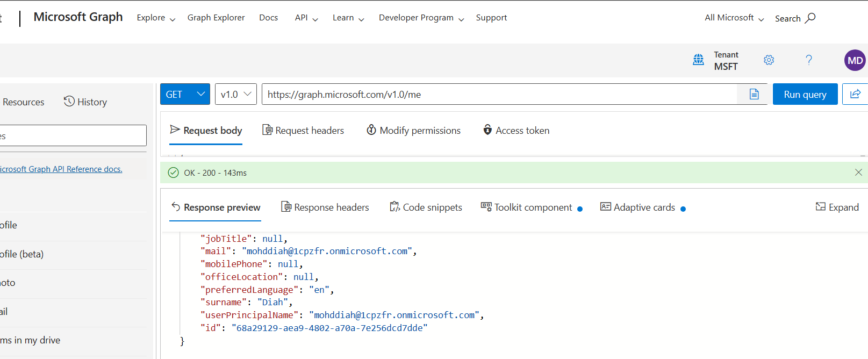The width and height of the screenshot is (868, 359).
Task: Open Graph Explorer link
Action: click(x=216, y=18)
